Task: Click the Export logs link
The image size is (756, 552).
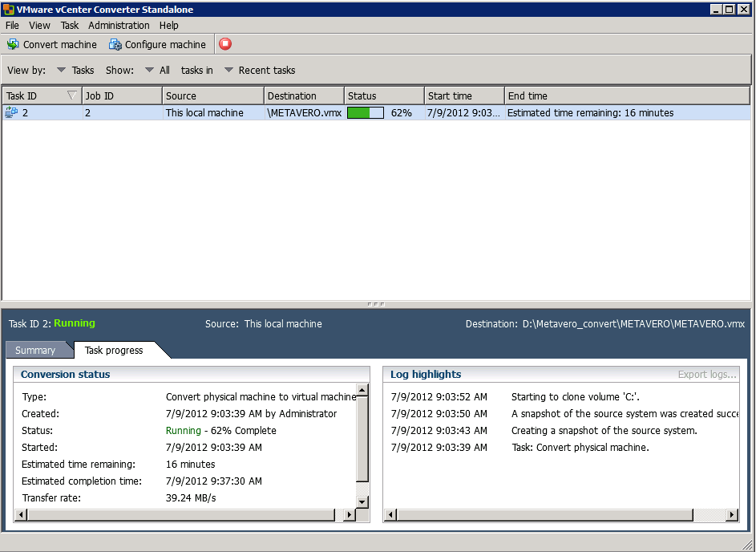Action: 707,375
